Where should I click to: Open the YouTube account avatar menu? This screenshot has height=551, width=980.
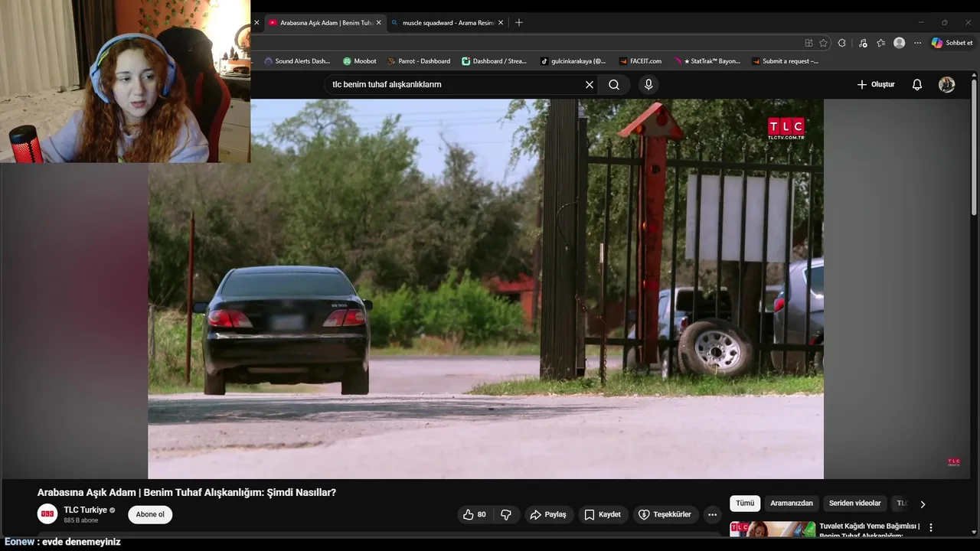pyautogui.click(x=947, y=85)
